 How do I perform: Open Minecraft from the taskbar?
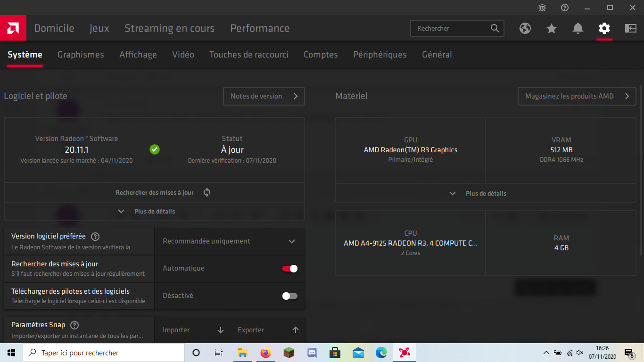(x=289, y=353)
